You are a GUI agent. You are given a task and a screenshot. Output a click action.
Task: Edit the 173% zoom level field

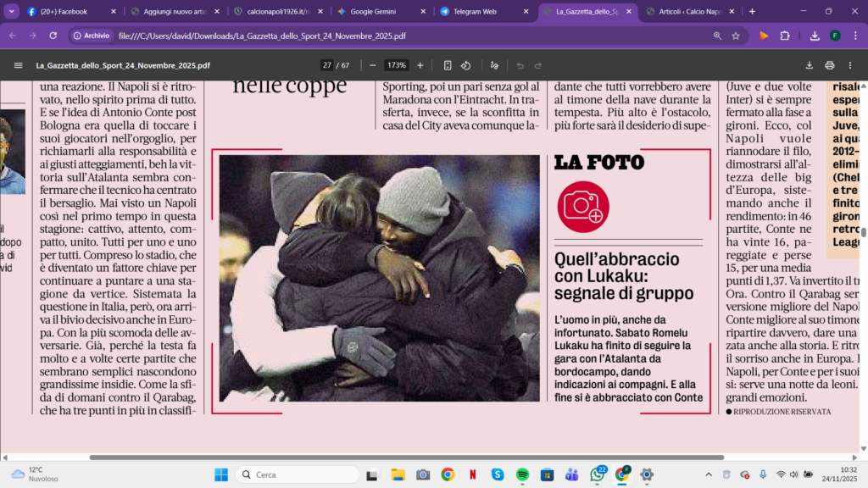click(397, 65)
